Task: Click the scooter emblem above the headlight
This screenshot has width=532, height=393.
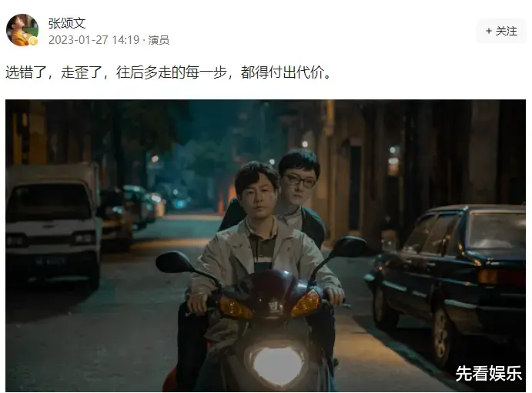Action: coord(272,307)
